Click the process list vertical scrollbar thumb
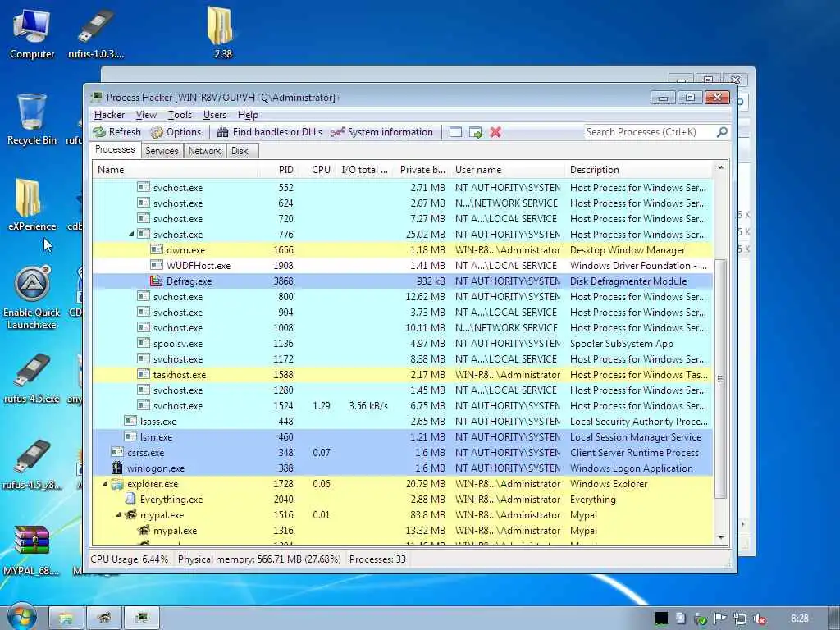 [x=720, y=379]
